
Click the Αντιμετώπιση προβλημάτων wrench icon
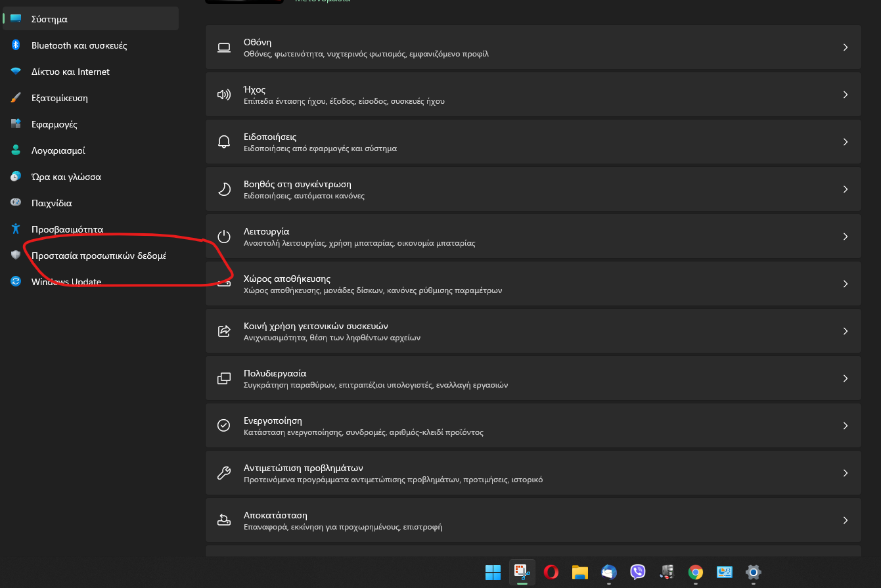[x=224, y=473]
